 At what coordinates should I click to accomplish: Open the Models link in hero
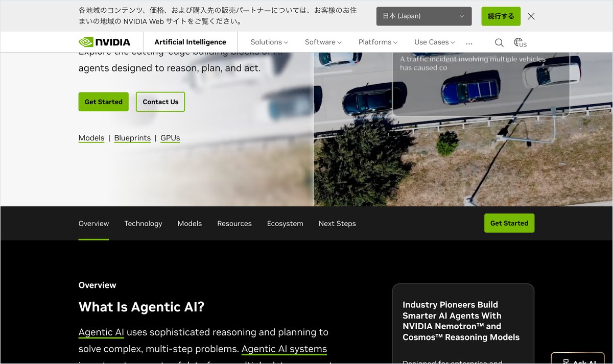click(x=91, y=138)
